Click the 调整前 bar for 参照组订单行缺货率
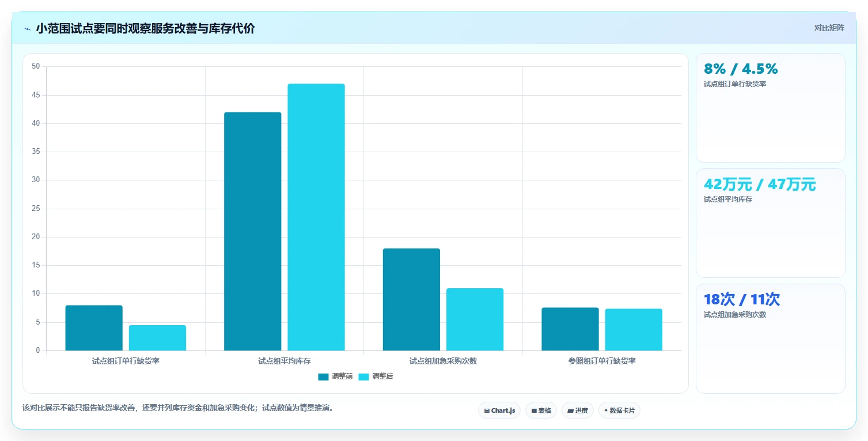The width and height of the screenshot is (868, 441). tap(570, 329)
